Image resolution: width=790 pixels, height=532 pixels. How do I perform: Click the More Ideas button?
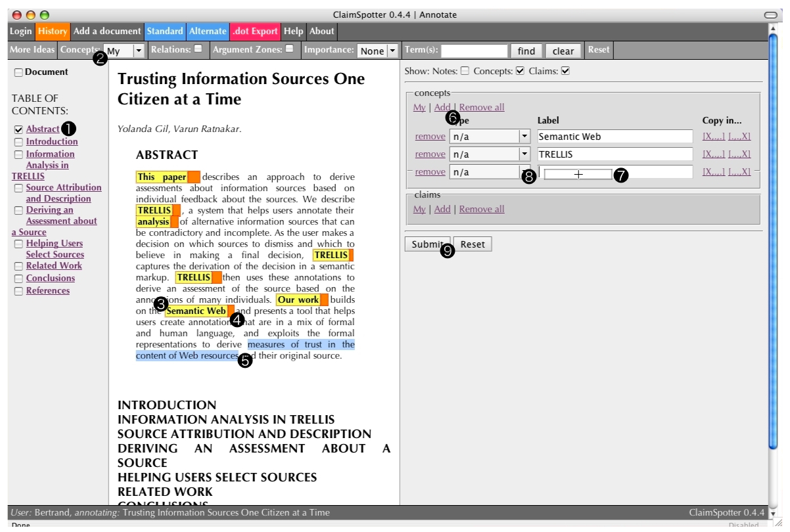(32, 49)
